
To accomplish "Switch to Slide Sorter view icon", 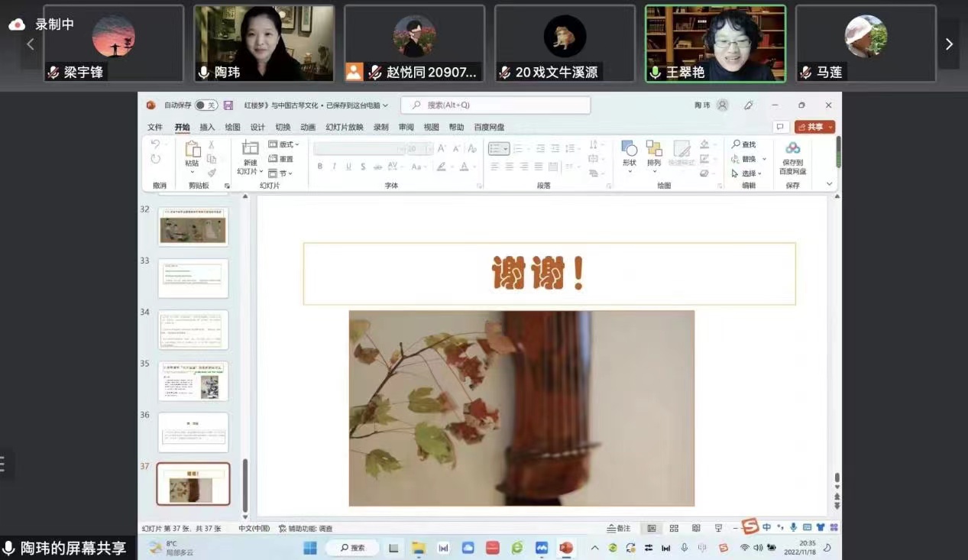I will click(674, 528).
